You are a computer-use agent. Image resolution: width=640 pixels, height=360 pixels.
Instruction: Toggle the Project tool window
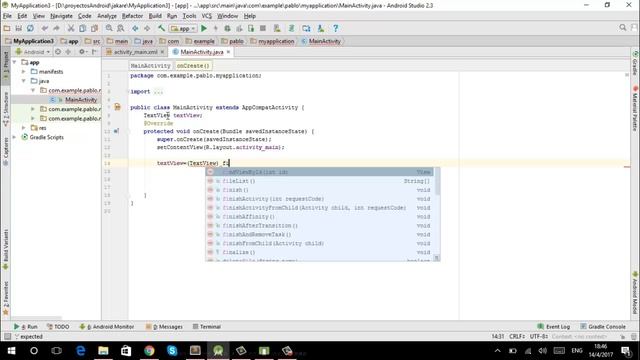coord(6,67)
